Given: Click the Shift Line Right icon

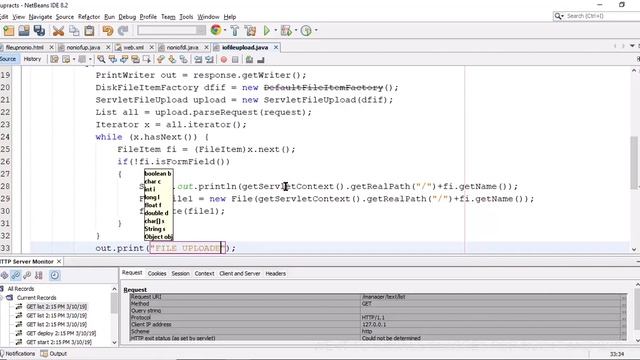Looking at the screenshot, I should click(x=209, y=60).
